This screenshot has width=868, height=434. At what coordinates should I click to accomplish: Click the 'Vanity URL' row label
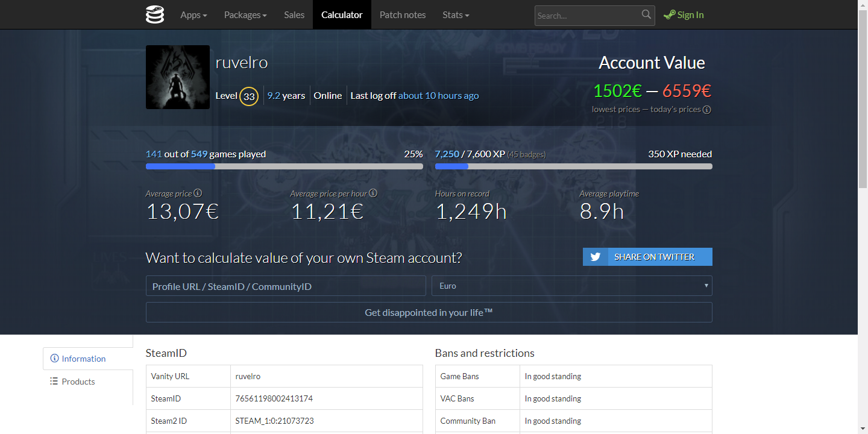[x=170, y=376]
